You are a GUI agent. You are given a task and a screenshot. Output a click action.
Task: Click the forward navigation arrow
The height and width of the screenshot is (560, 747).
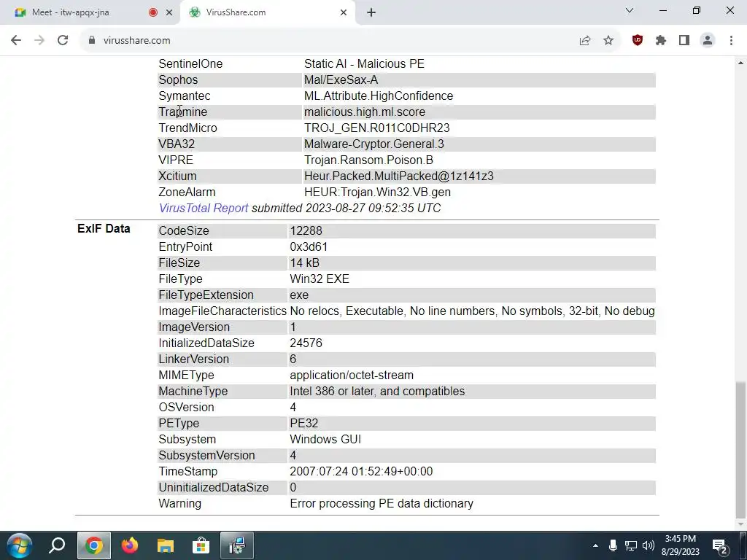[39, 41]
